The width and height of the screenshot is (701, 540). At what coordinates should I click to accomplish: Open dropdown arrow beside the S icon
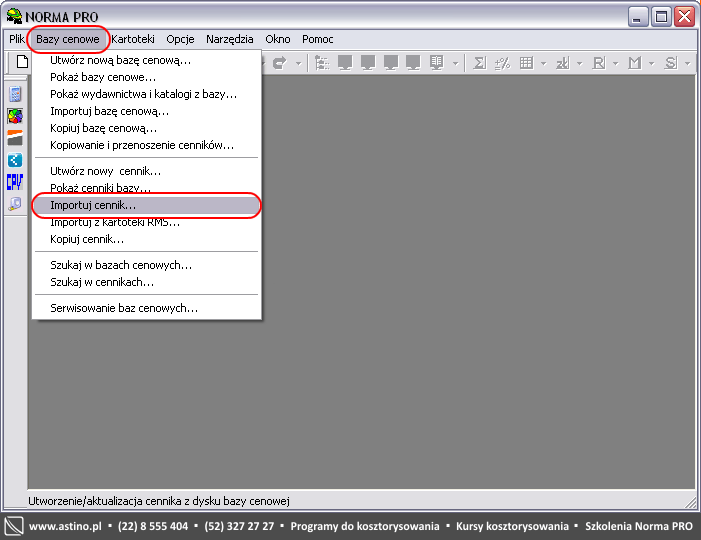point(688,63)
